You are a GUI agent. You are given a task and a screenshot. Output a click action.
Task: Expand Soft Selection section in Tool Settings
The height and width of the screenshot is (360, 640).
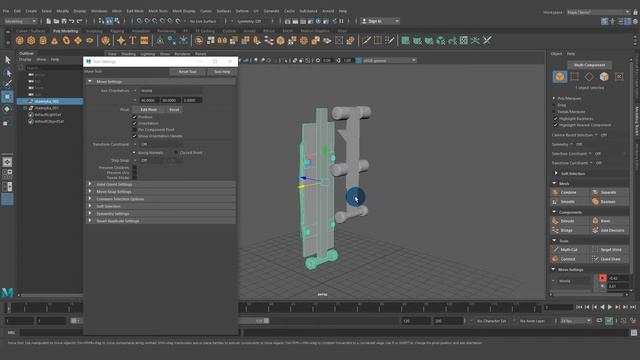click(x=161, y=206)
